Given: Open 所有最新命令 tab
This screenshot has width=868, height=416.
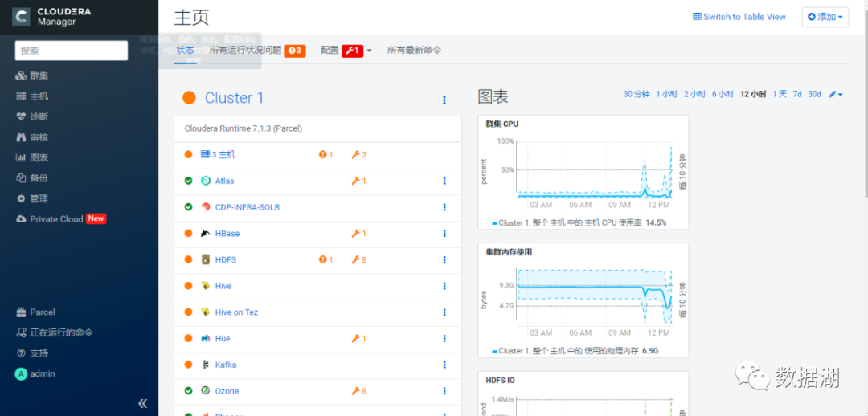Looking at the screenshot, I should 414,51.
